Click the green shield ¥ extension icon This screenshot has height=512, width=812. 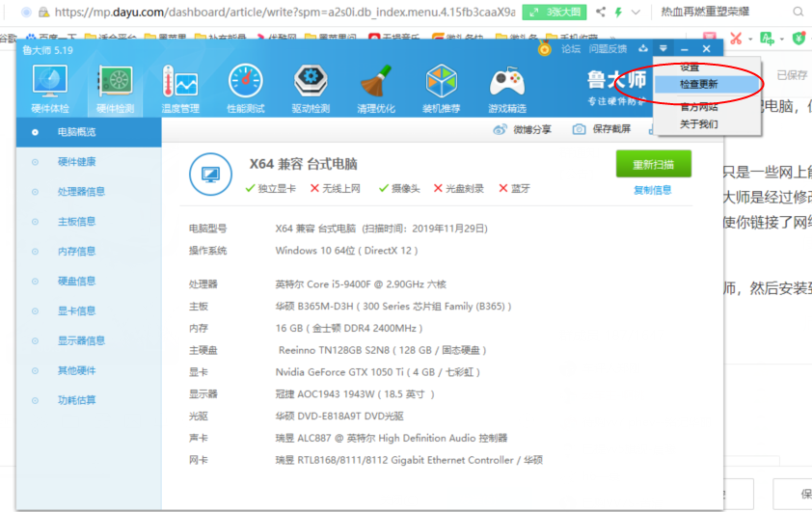[799, 38]
